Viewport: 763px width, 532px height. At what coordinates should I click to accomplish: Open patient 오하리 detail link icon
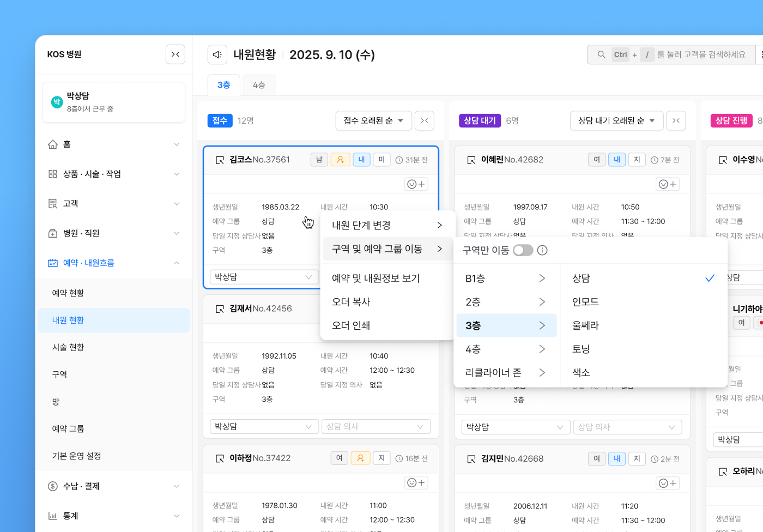[723, 471]
